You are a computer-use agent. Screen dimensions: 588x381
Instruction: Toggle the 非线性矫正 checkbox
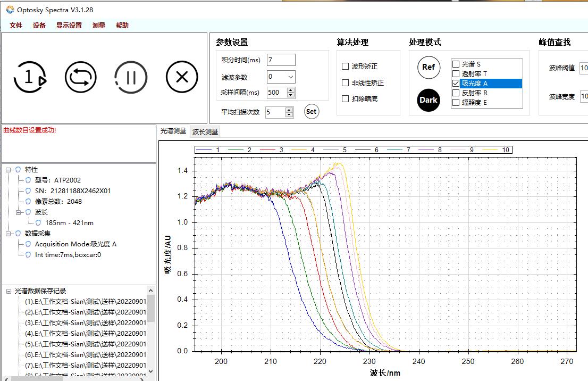click(346, 83)
